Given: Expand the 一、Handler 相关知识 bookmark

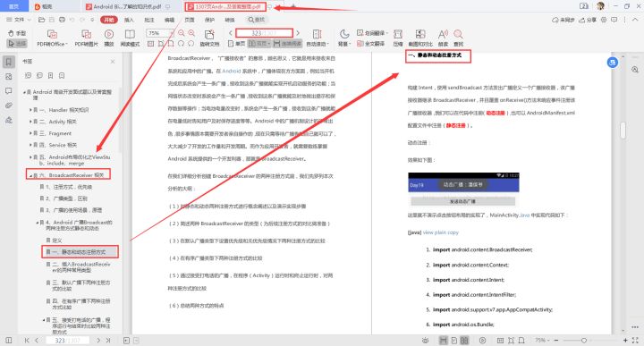Looking at the screenshot, I should tap(30, 110).
